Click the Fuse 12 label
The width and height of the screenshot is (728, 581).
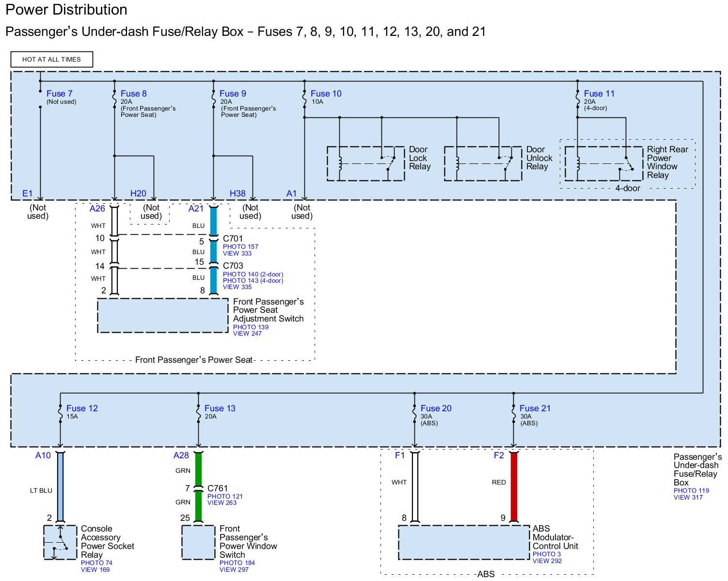pyautogui.click(x=82, y=408)
